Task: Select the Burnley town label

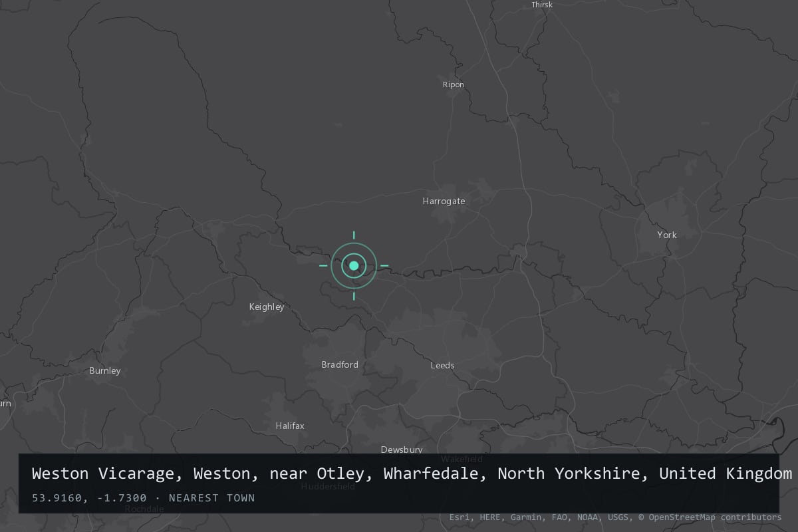Action: pos(105,370)
